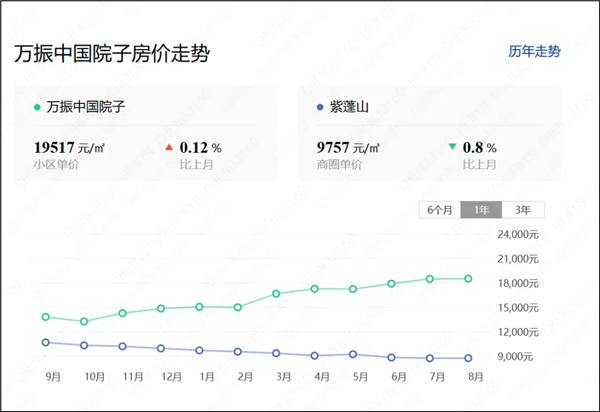Click the 商圈单价 caption
The image size is (600, 412).
pos(339,165)
